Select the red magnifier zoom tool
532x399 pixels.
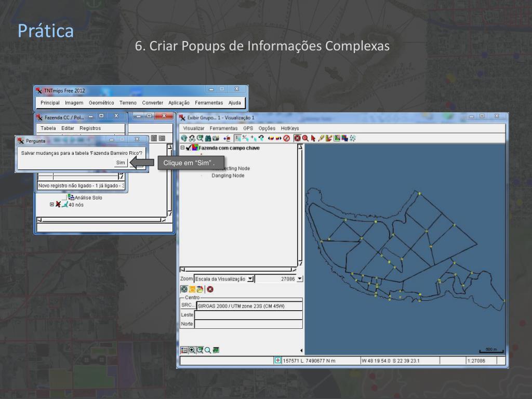(x=305, y=138)
